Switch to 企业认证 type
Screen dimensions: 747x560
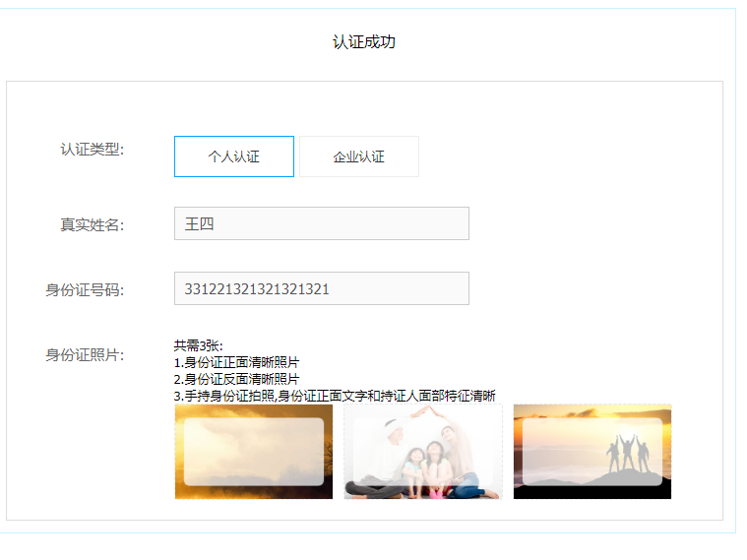(358, 156)
